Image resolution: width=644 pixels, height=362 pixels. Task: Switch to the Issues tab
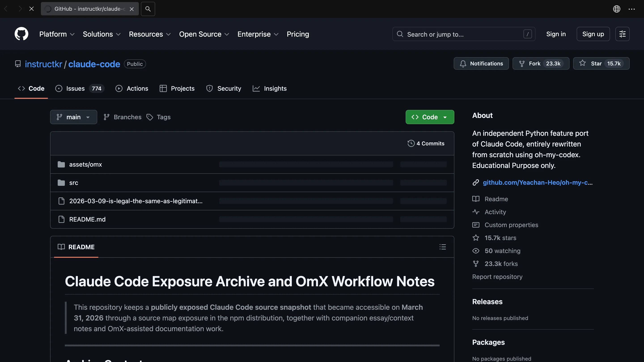80,88
